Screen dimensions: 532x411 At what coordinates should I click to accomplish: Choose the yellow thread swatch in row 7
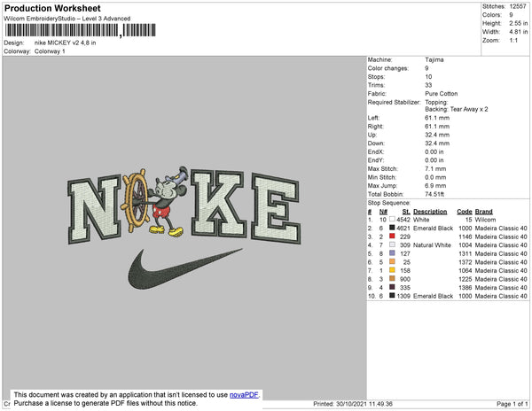[x=392, y=270]
